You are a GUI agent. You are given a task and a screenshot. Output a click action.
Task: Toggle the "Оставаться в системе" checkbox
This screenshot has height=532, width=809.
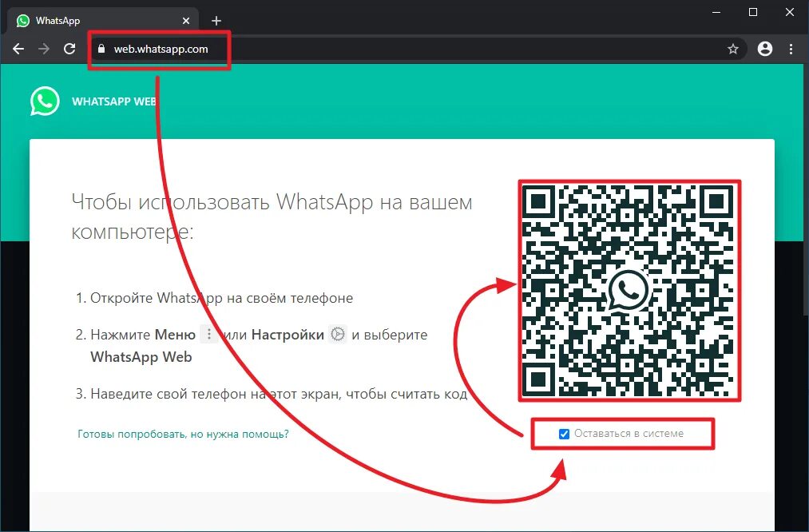click(564, 434)
